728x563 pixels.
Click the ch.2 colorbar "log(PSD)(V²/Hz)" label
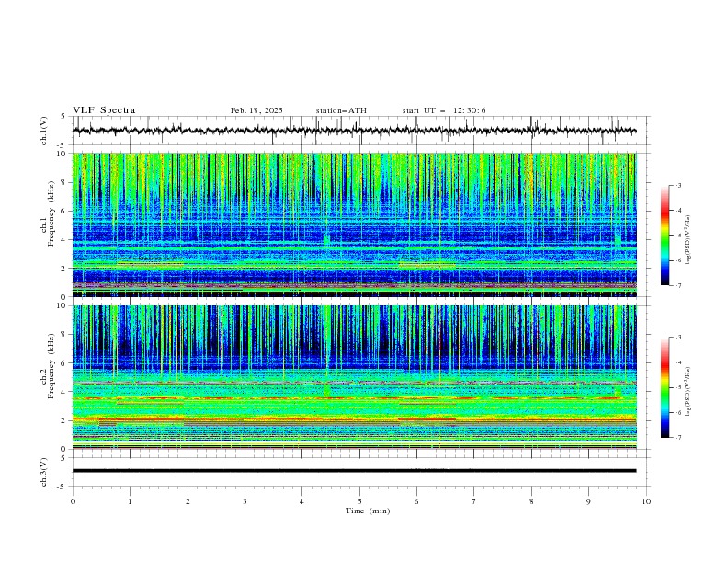coord(688,392)
